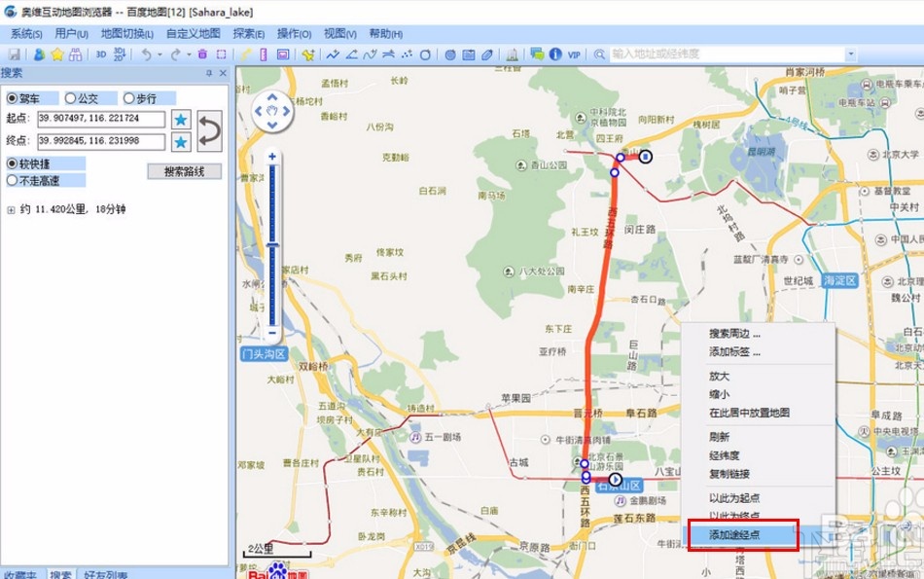This screenshot has width=924, height=579.
Task: Open the 操作(O) menu
Action: click(x=294, y=34)
